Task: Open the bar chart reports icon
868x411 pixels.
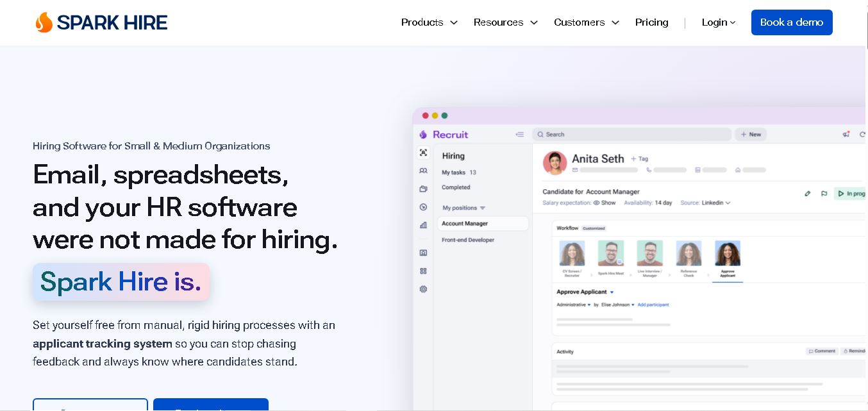Action: (423, 225)
